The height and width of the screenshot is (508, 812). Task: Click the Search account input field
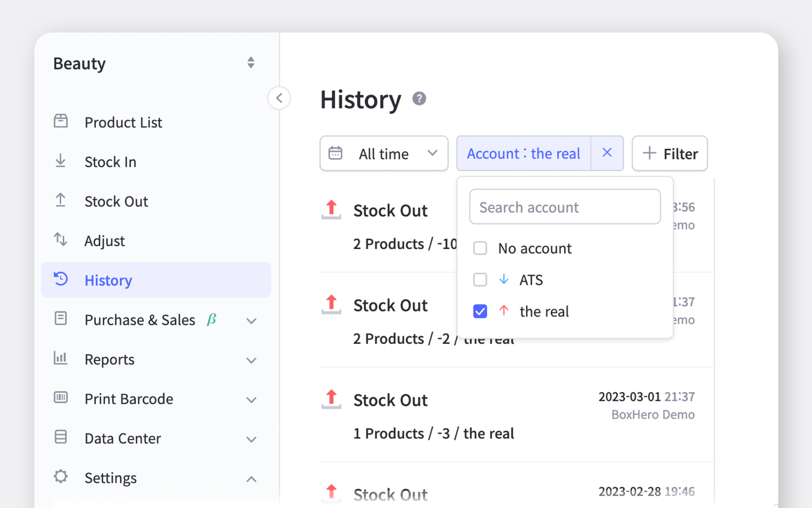coord(565,207)
